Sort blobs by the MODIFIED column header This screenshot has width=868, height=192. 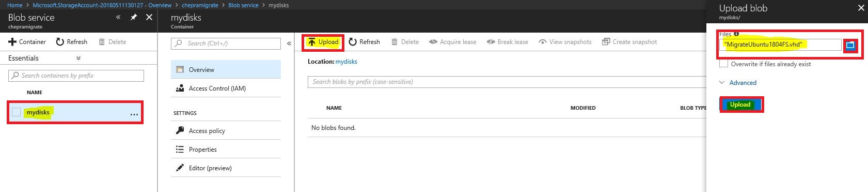pyautogui.click(x=583, y=108)
